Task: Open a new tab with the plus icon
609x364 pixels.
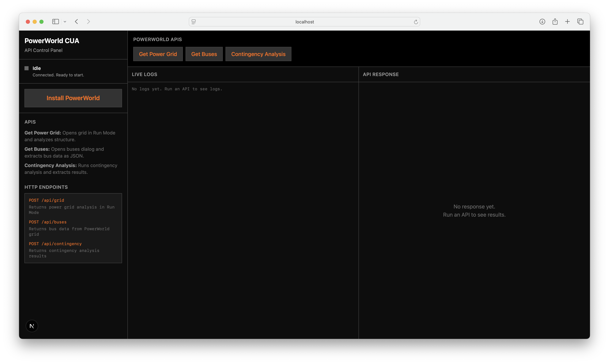Action: (x=568, y=22)
